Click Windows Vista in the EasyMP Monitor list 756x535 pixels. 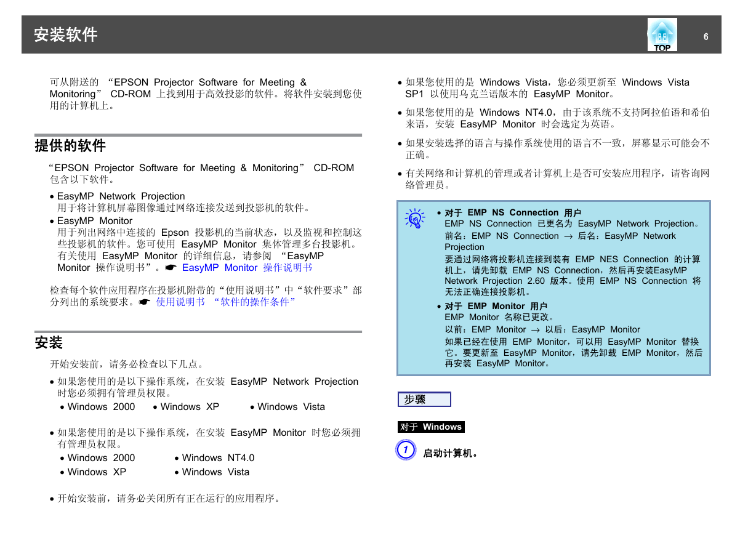pos(215,472)
